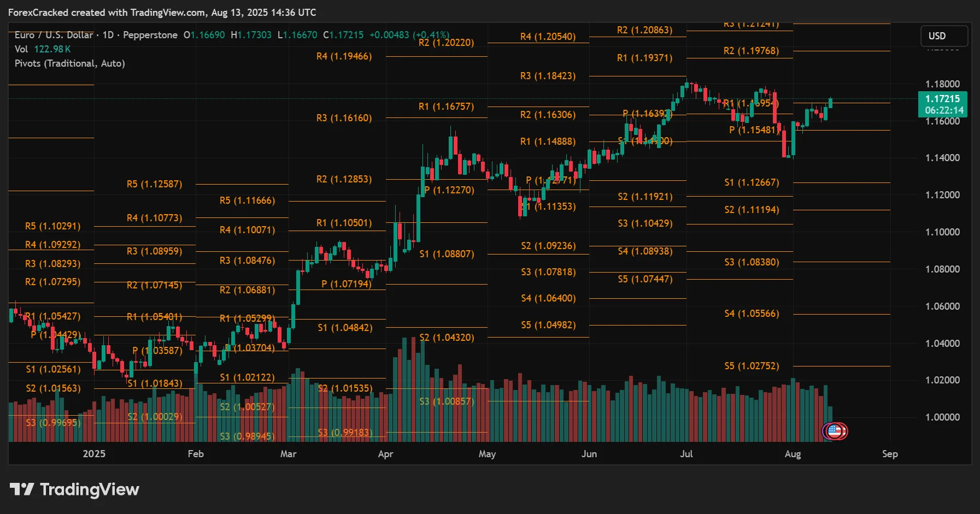Select the Pivots (Traditional, Auto) indicator label
The image size is (980, 514).
[x=70, y=63]
